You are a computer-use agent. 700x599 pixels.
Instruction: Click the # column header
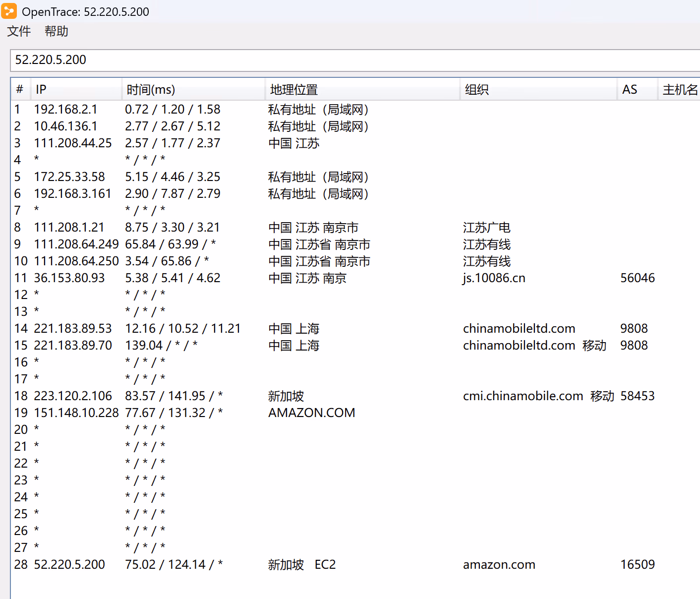coord(19,90)
